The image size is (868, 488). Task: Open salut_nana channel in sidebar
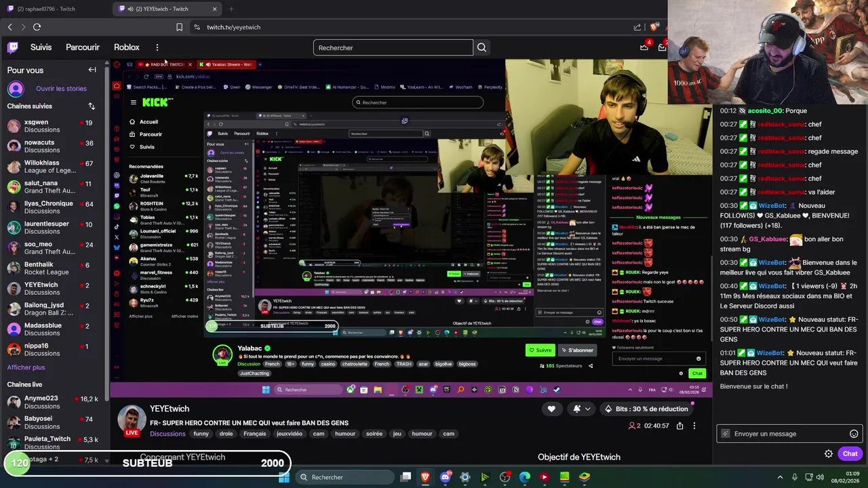pos(54,187)
